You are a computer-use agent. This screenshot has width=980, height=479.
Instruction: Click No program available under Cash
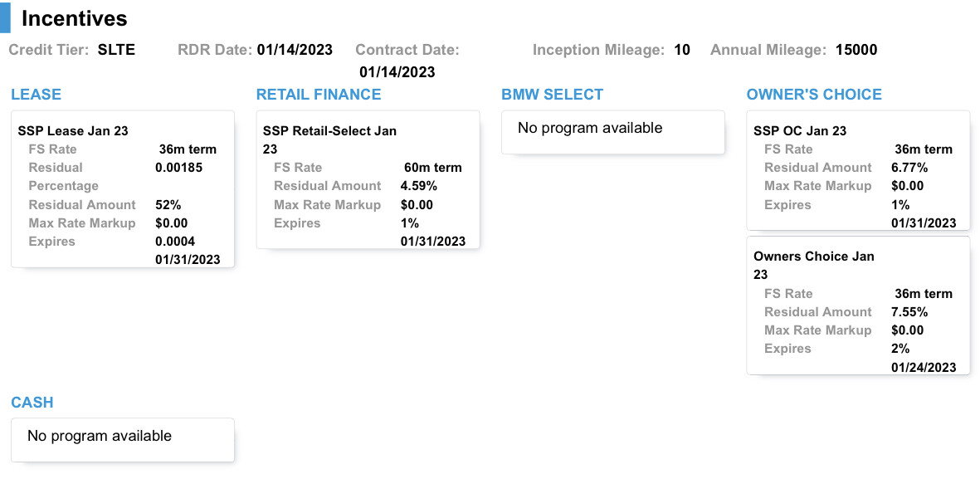click(x=100, y=436)
